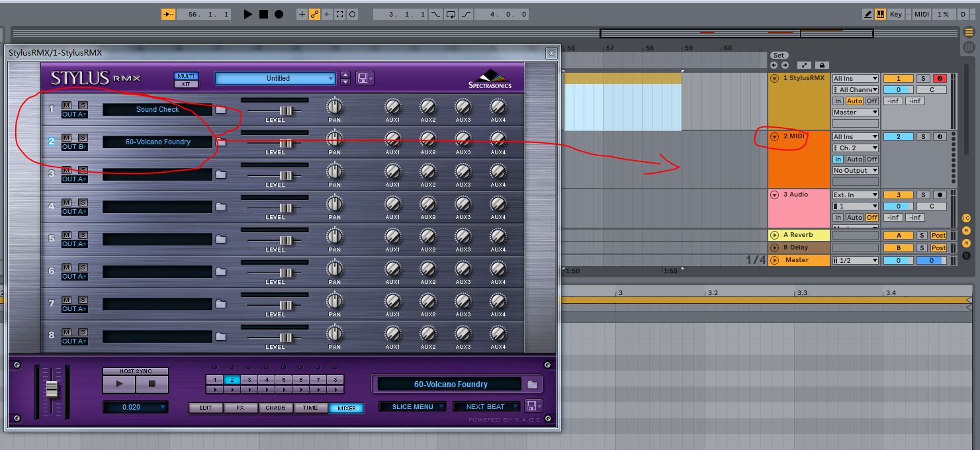The width and height of the screenshot is (980, 450).
Task: Solo the 1 StylusRMX track in Ableton
Action: coord(922,79)
